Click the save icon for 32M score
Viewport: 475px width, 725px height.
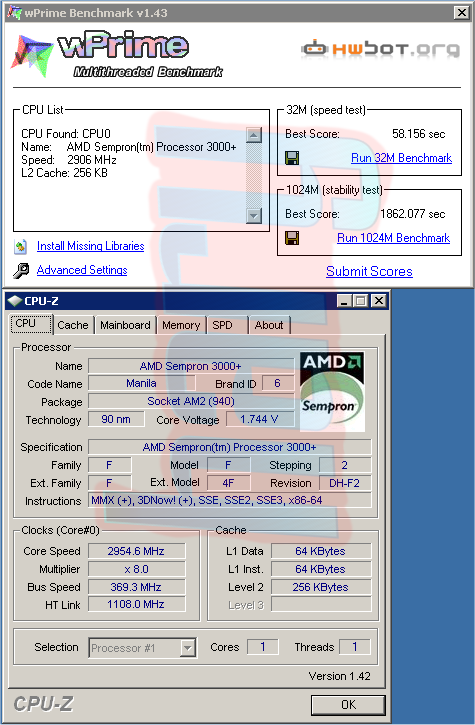point(292,158)
